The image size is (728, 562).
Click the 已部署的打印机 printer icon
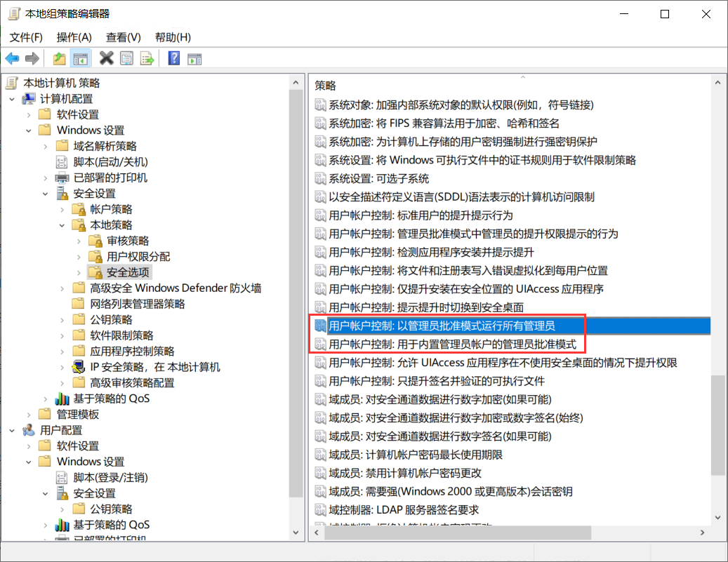tap(62, 178)
